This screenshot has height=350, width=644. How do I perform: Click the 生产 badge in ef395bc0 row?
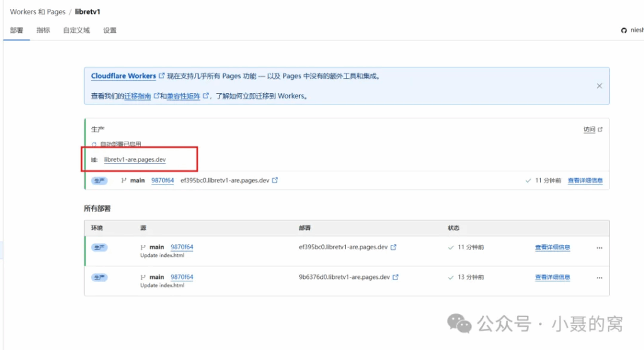(99, 247)
